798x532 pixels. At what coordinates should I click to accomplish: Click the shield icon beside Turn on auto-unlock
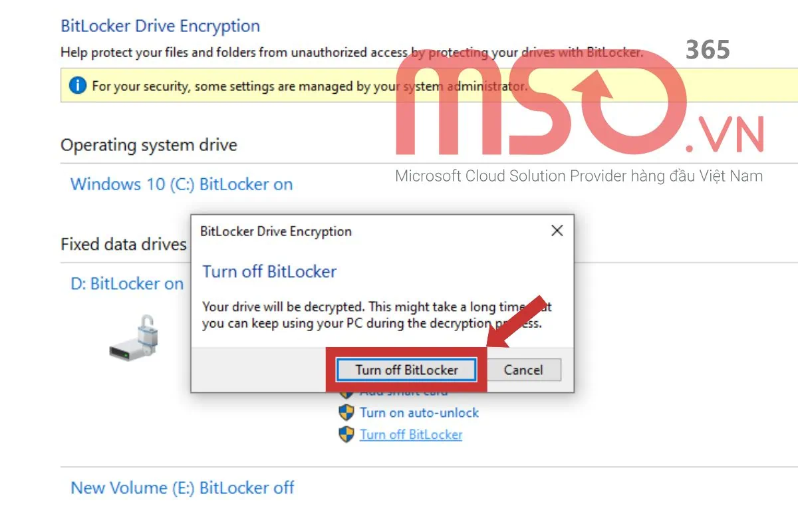click(346, 412)
